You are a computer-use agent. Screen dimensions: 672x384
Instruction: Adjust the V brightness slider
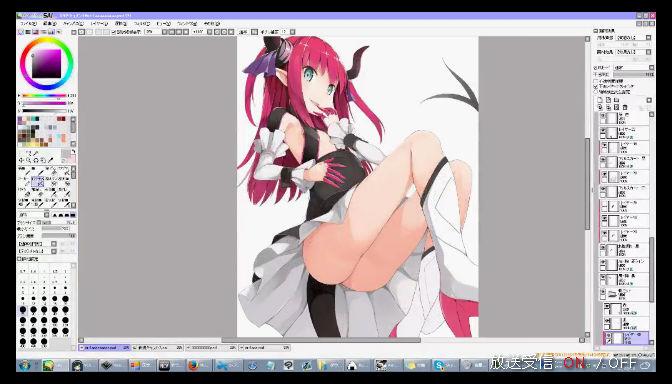coord(44,111)
